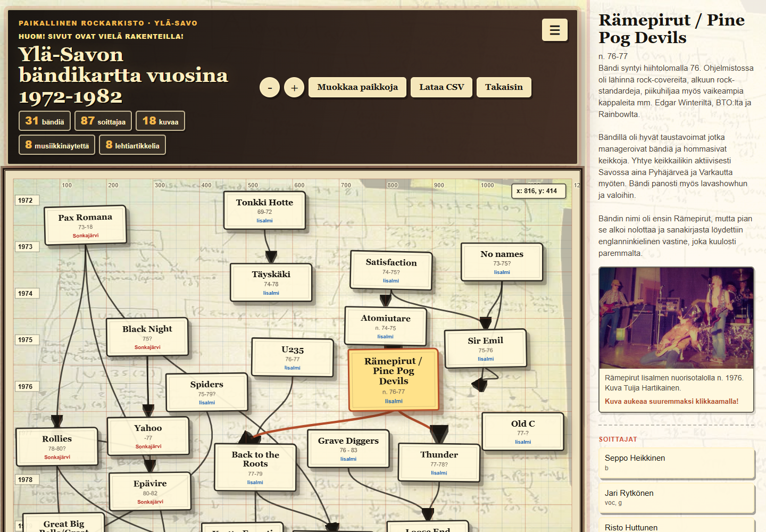Zoom out with the minus button

[x=270, y=88]
